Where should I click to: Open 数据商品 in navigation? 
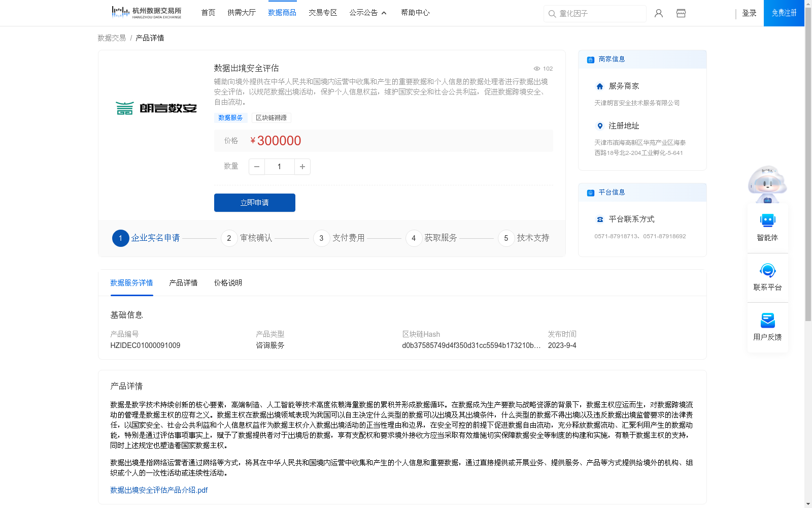(282, 13)
